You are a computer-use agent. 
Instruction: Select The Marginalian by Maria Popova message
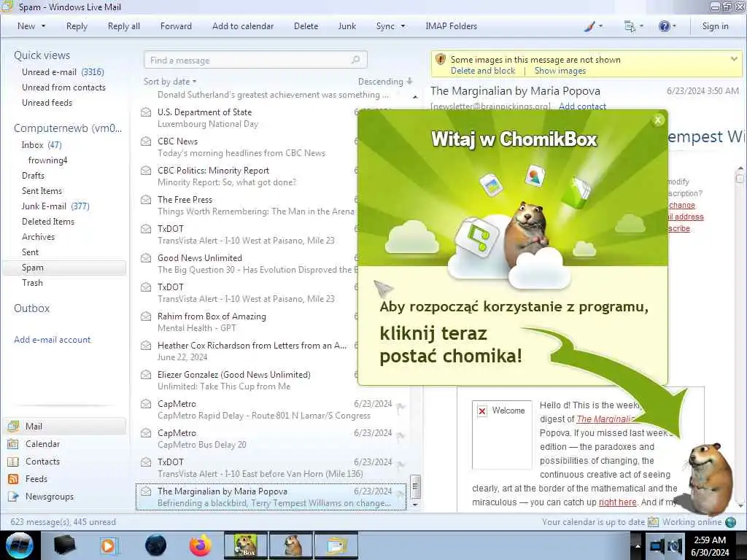(x=271, y=497)
